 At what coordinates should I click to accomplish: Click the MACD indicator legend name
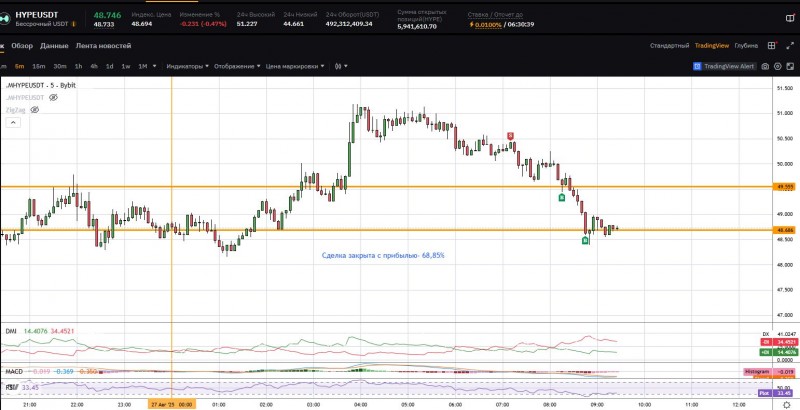14,371
